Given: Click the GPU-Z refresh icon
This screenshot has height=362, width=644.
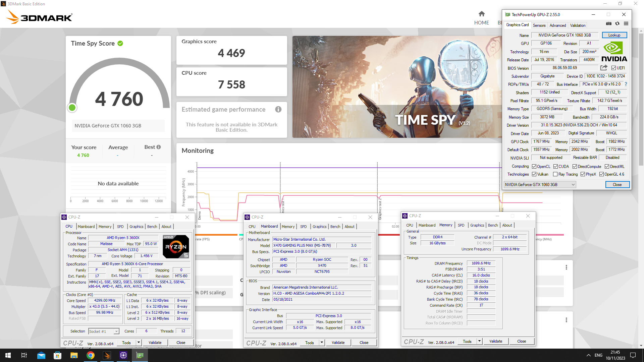Looking at the screenshot, I should [x=617, y=24].
